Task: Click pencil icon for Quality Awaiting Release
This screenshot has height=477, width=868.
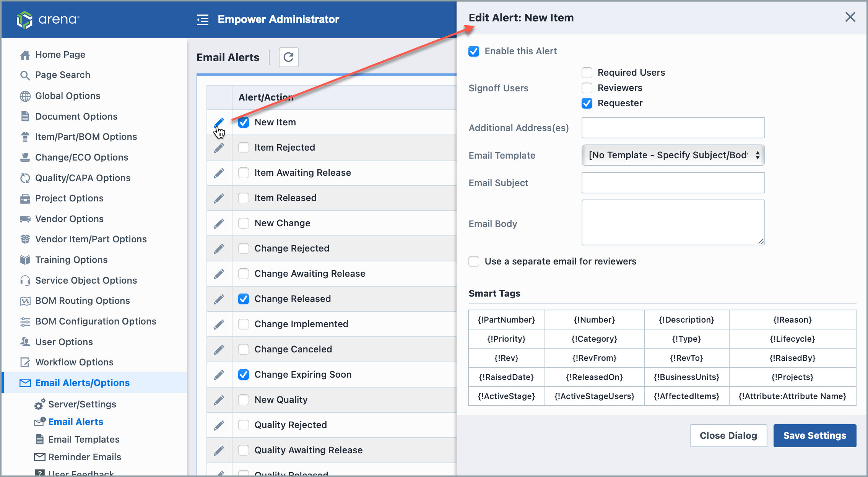Action: pyautogui.click(x=219, y=450)
